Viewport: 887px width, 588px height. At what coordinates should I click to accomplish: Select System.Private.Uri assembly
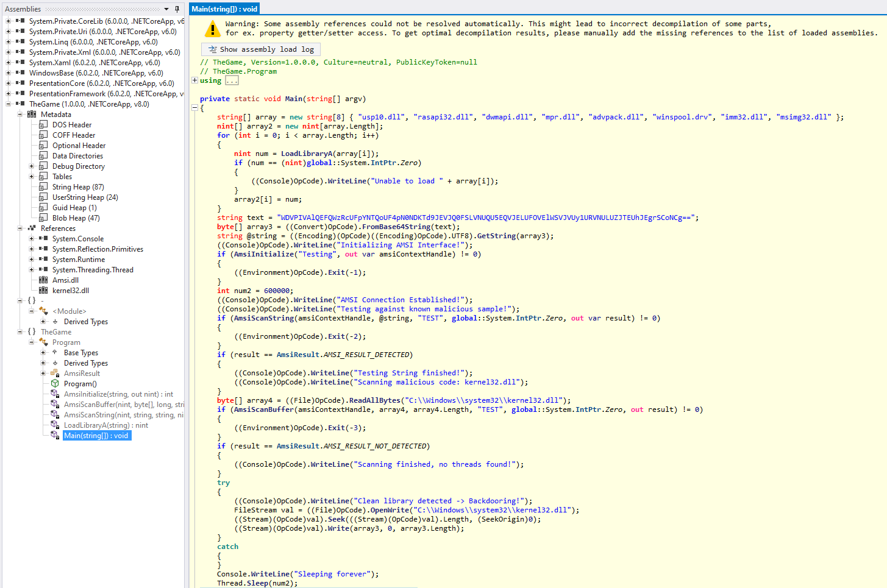[x=102, y=31]
